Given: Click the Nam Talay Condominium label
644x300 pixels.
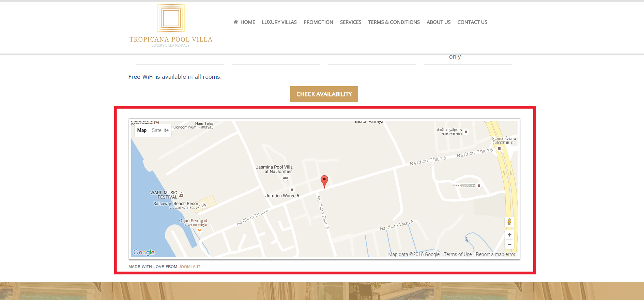Looking at the screenshot, I should [194, 125].
